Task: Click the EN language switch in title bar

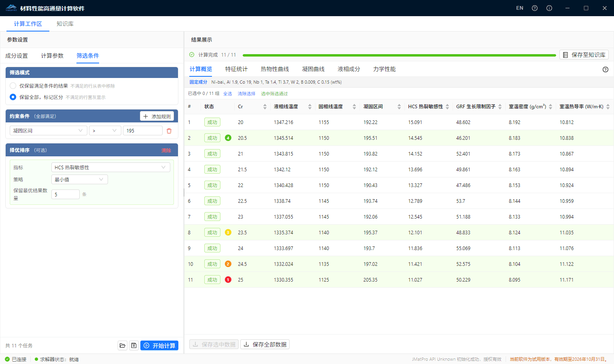Action: (x=520, y=8)
